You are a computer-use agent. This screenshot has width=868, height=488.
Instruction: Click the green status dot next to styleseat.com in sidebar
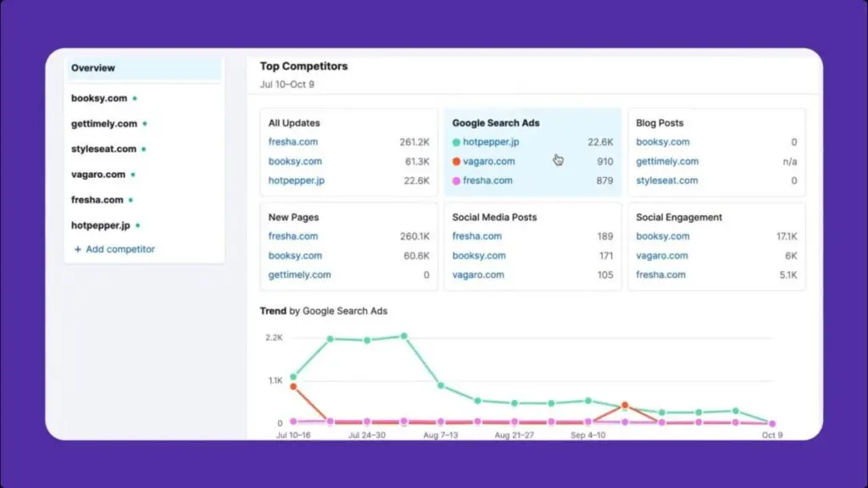(x=144, y=149)
